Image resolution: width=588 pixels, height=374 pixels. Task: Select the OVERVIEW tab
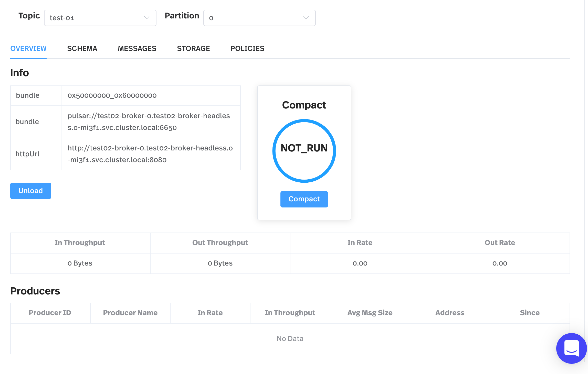[28, 48]
